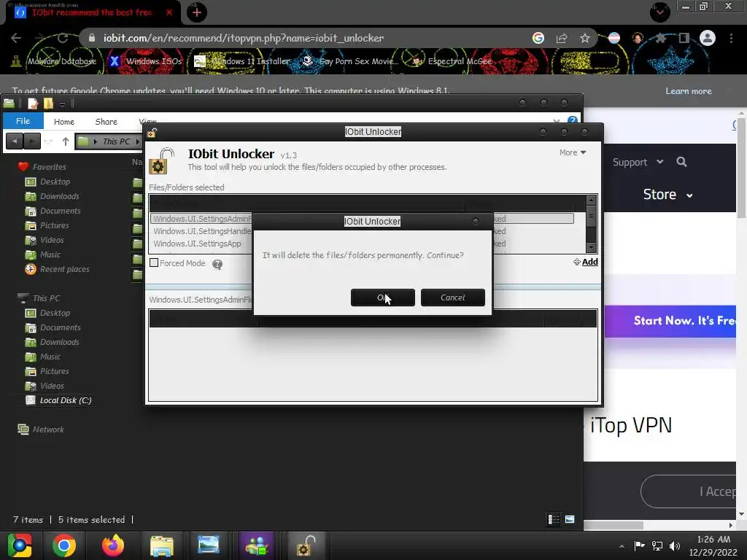Switch Explorer to details view icon
This screenshot has width=747, height=560.
(554, 519)
